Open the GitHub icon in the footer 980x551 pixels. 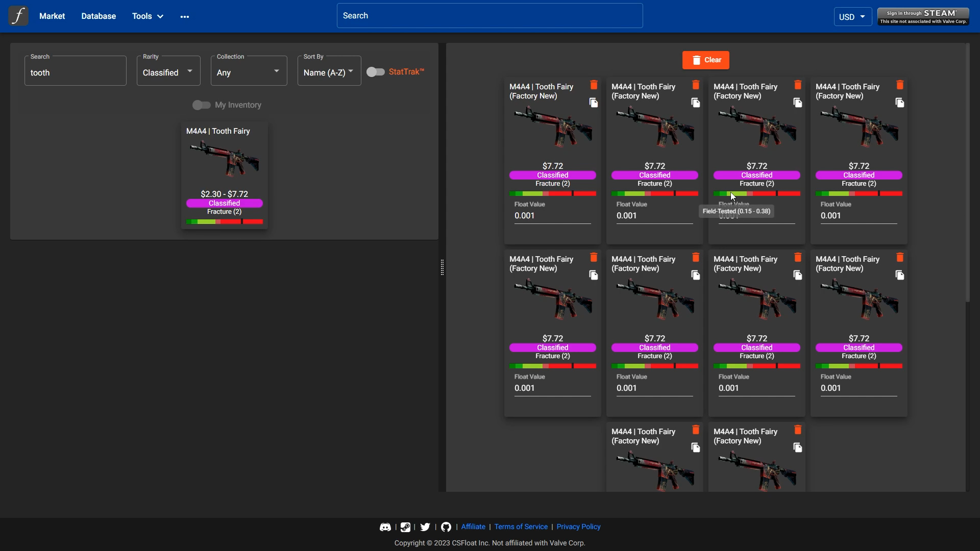point(446,527)
